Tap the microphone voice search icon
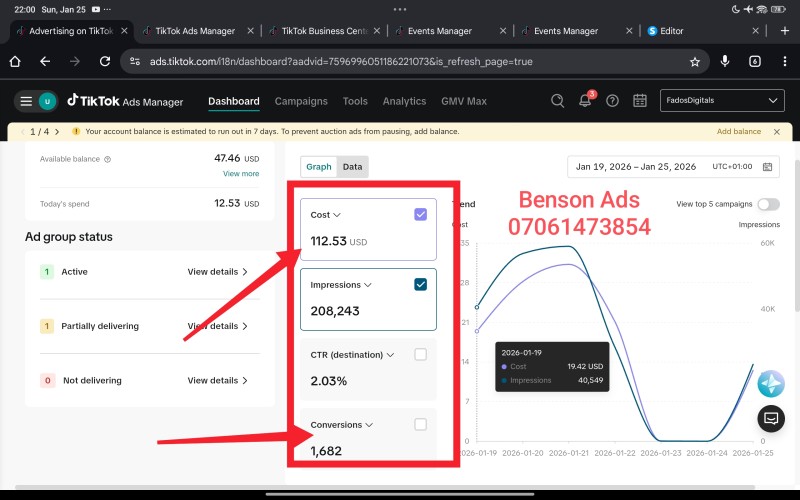Image resolution: width=800 pixels, height=500 pixels. pos(724,61)
